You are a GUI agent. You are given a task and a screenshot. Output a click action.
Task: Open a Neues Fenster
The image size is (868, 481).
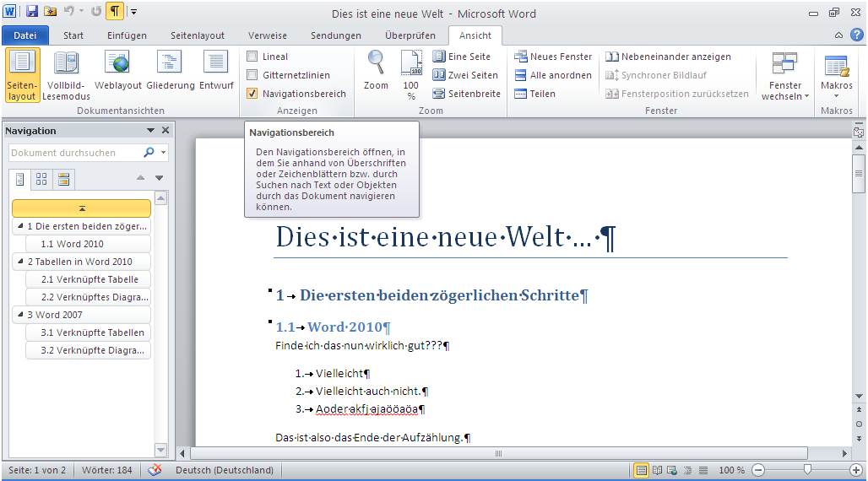pos(553,57)
